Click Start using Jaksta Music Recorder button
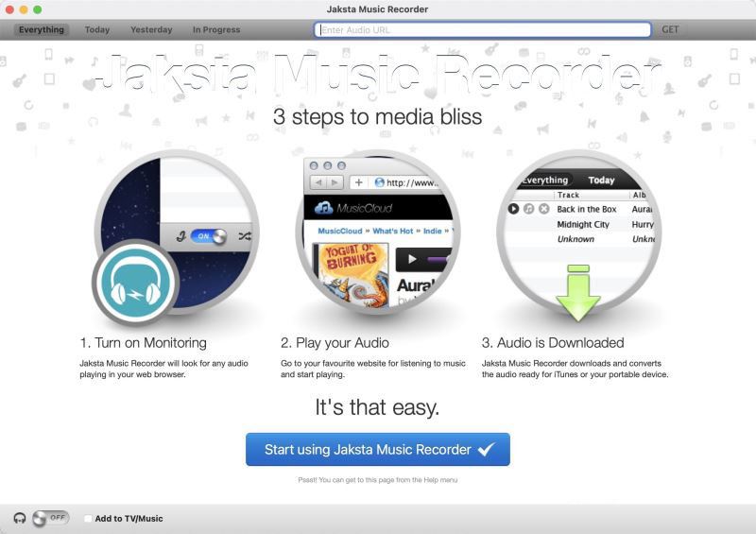This screenshot has height=534, width=756. [x=377, y=449]
